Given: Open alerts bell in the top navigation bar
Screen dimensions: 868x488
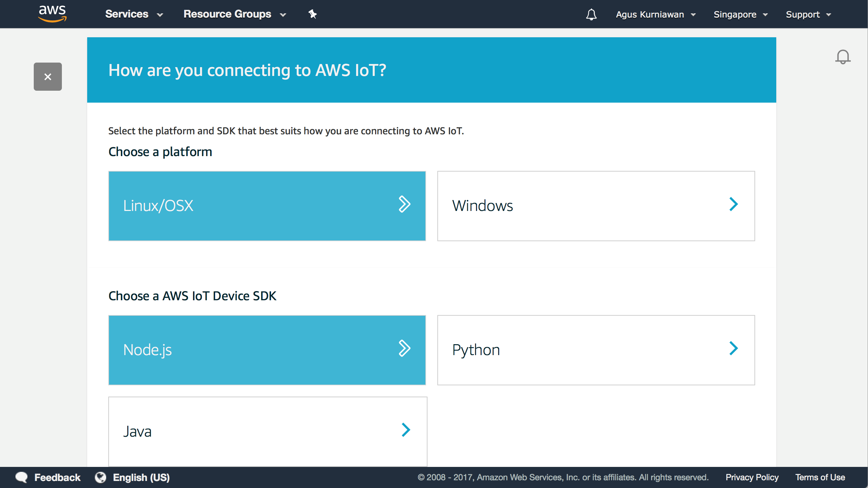Looking at the screenshot, I should (591, 14).
